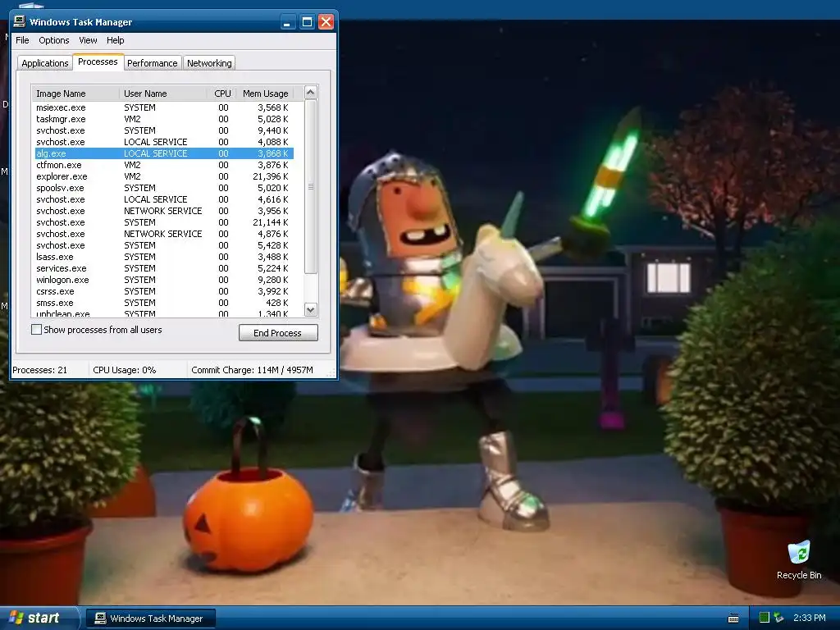The image size is (840, 630).
Task: Select the lsass.exe process
Action: pos(162,257)
